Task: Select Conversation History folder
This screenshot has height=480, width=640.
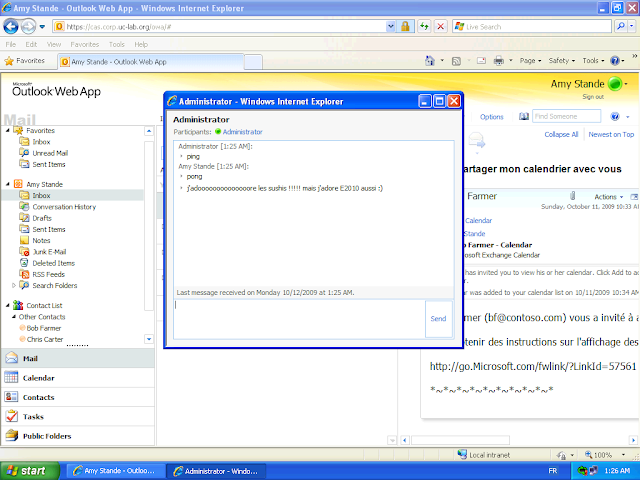Action: [x=64, y=207]
